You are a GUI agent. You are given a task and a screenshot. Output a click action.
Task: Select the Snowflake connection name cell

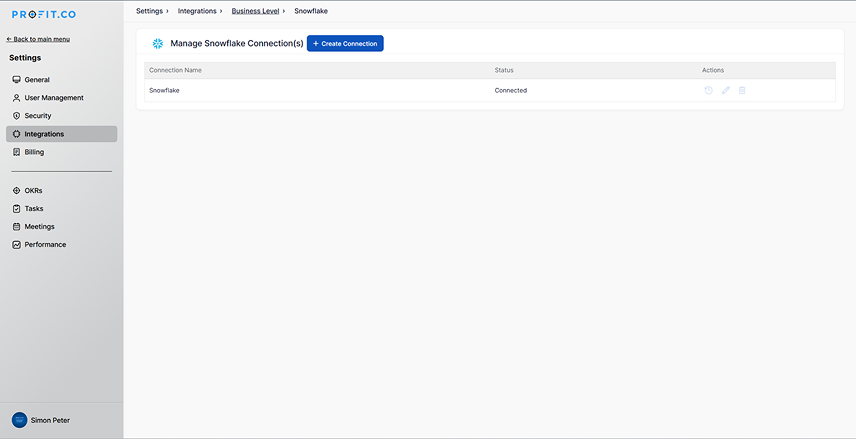pyautogui.click(x=164, y=91)
